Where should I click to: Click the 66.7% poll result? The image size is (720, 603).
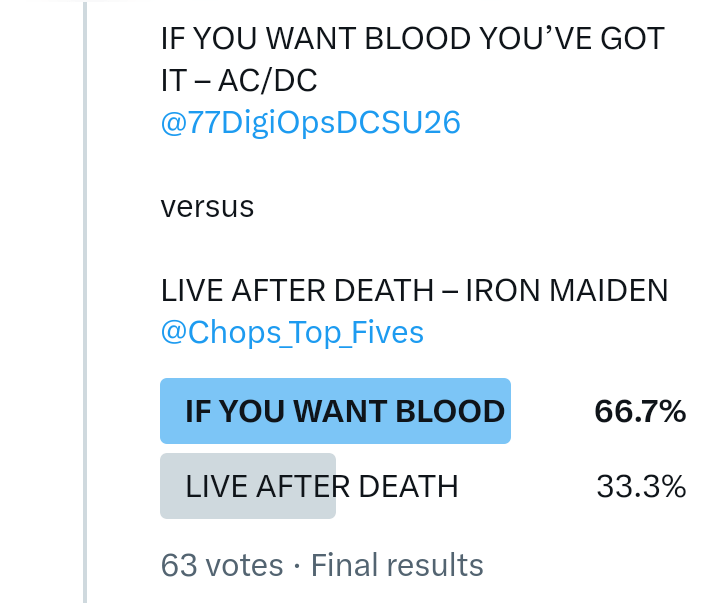click(x=639, y=411)
